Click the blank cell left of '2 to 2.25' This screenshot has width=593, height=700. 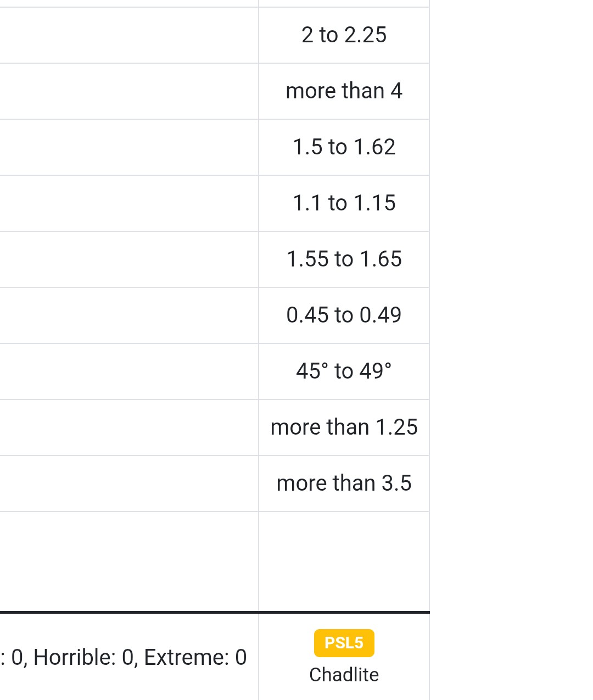[129, 35]
